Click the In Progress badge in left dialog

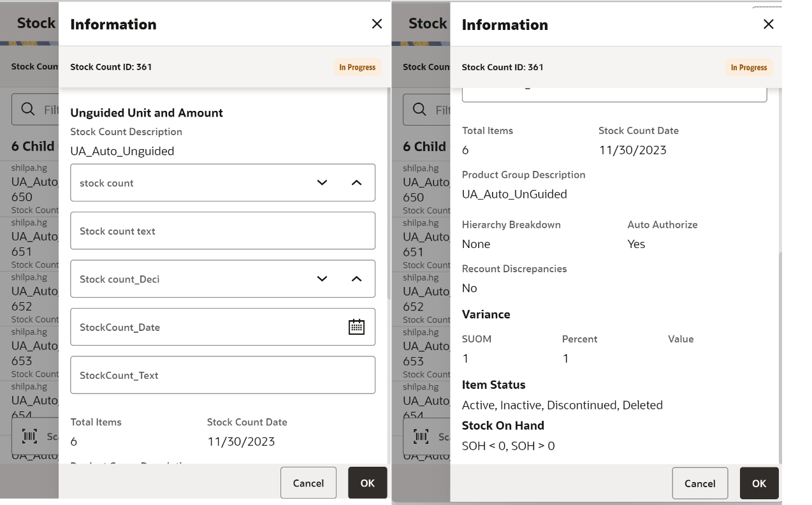point(357,67)
